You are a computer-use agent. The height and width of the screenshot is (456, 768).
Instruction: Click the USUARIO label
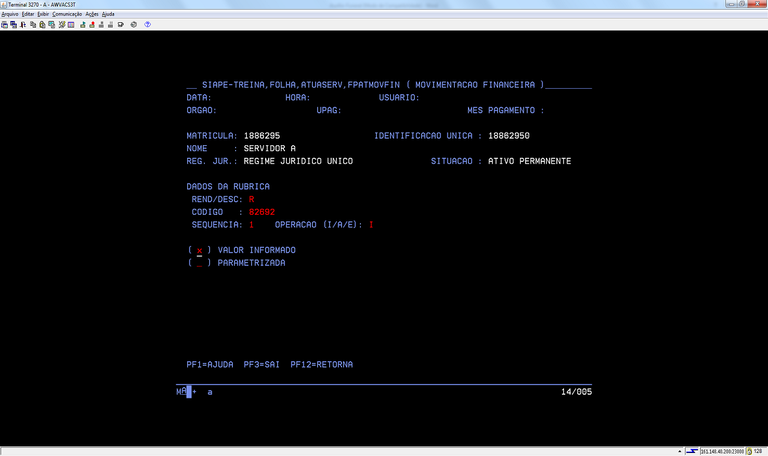point(399,97)
